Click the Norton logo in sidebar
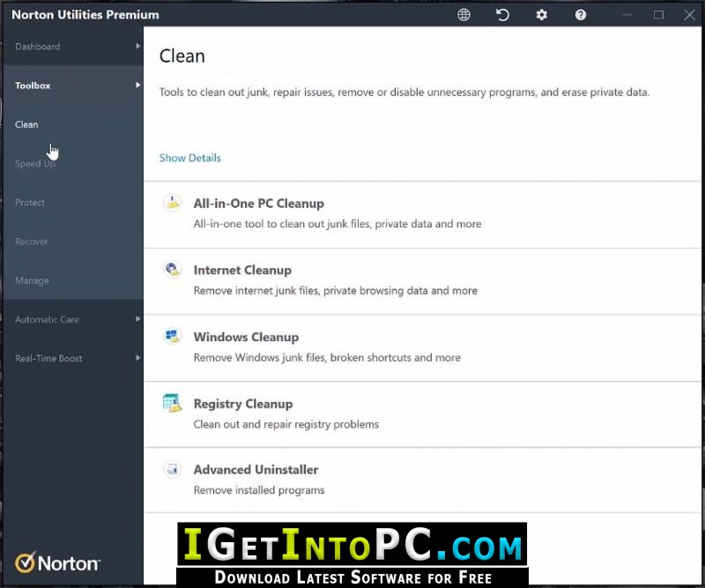Viewport: 705px width, 588px height. [57, 562]
